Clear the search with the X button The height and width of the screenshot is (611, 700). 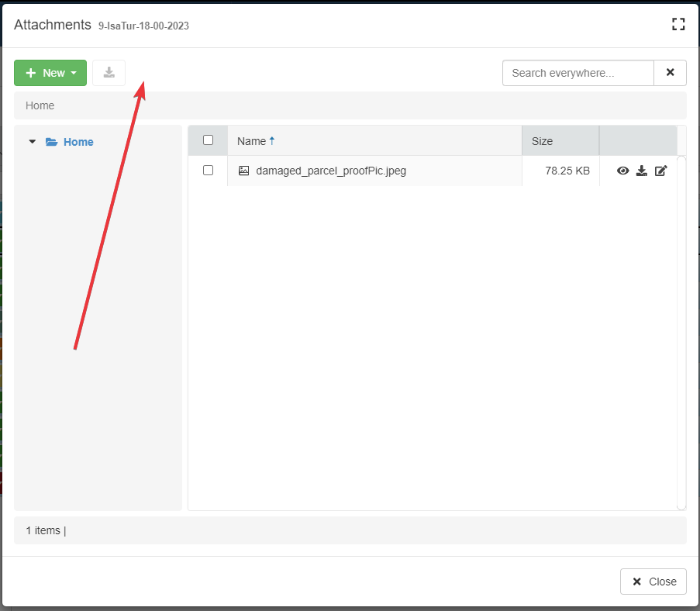tap(670, 73)
